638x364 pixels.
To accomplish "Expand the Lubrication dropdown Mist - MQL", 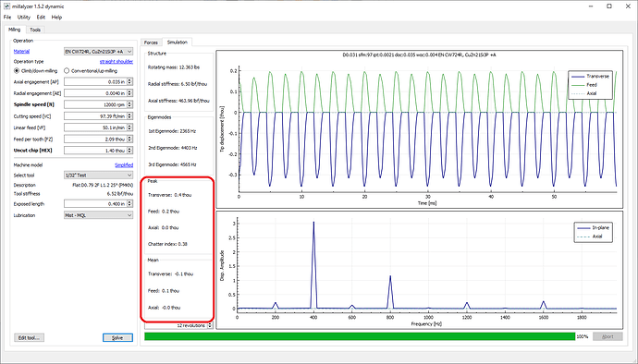I will (x=98, y=215).
